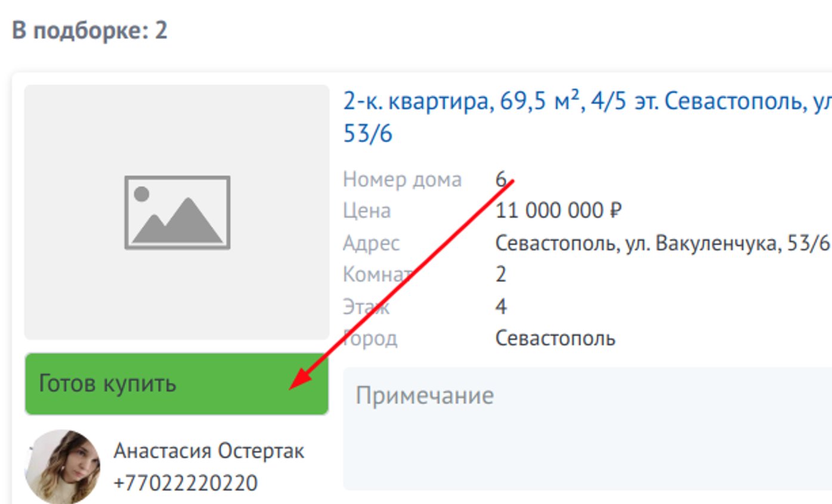832x504 pixels.
Task: Click the Примечание note field
Action: point(587,428)
